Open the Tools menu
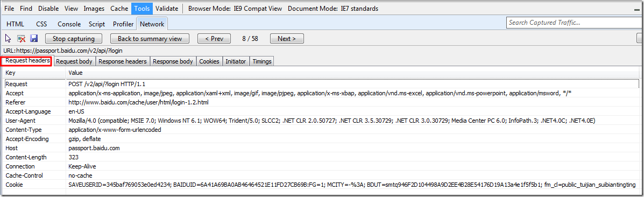644x197 pixels. click(142, 8)
